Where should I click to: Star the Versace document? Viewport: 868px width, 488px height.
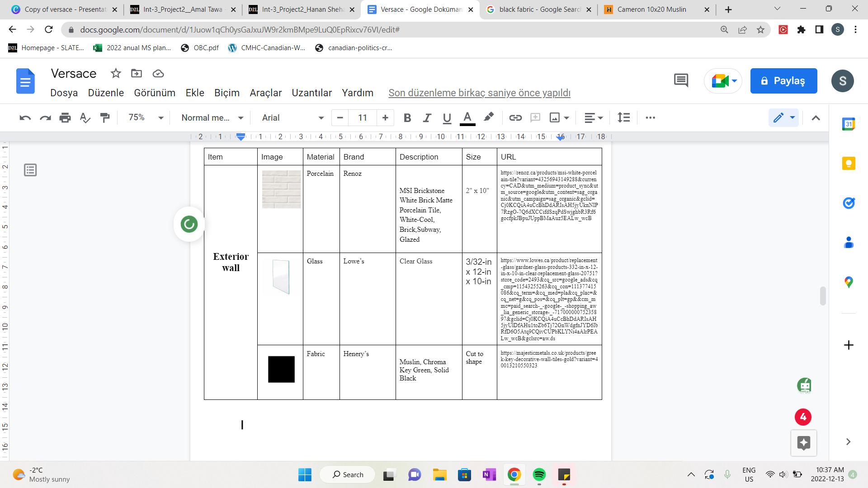(x=116, y=73)
